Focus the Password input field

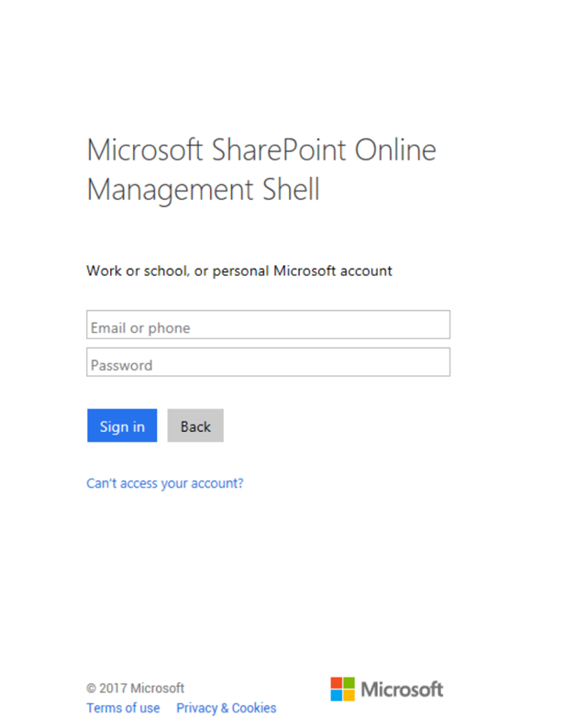(268, 362)
